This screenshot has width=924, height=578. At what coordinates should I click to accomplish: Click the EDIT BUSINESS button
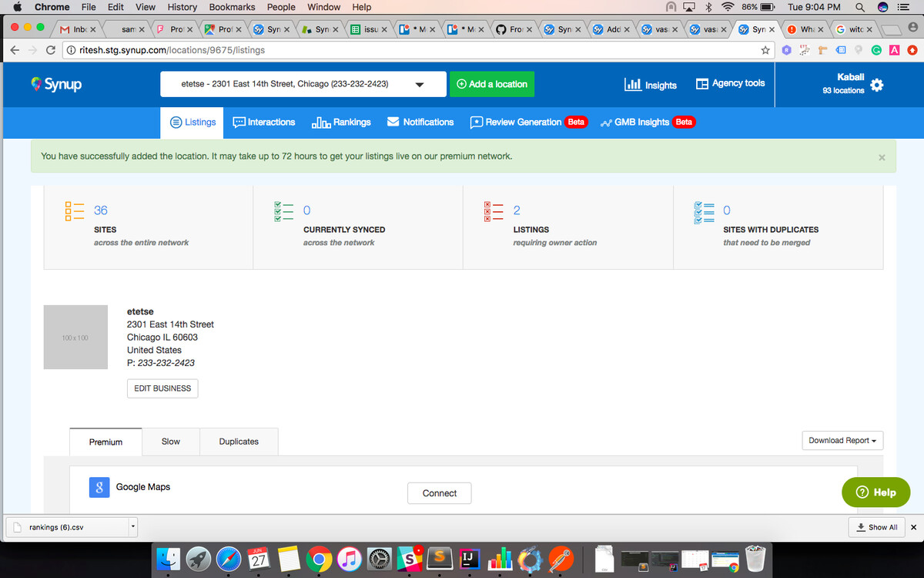[x=162, y=388]
